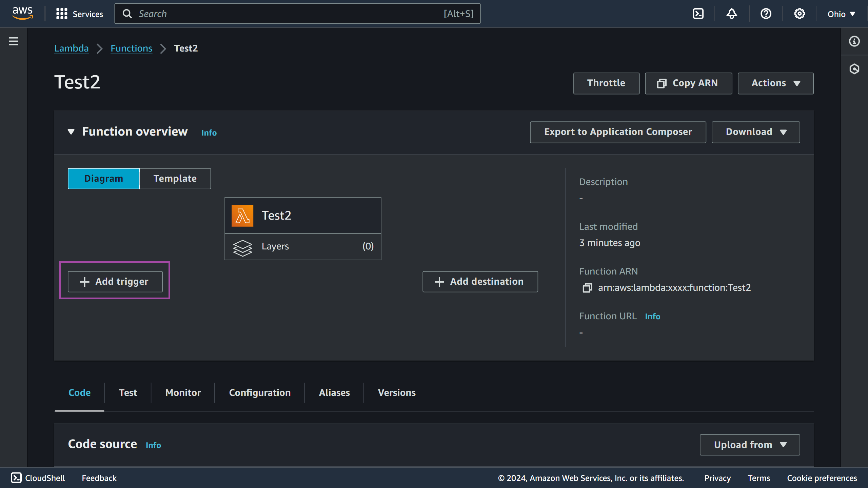Click the Add trigger plus icon
The image size is (868, 488).
[x=83, y=281]
